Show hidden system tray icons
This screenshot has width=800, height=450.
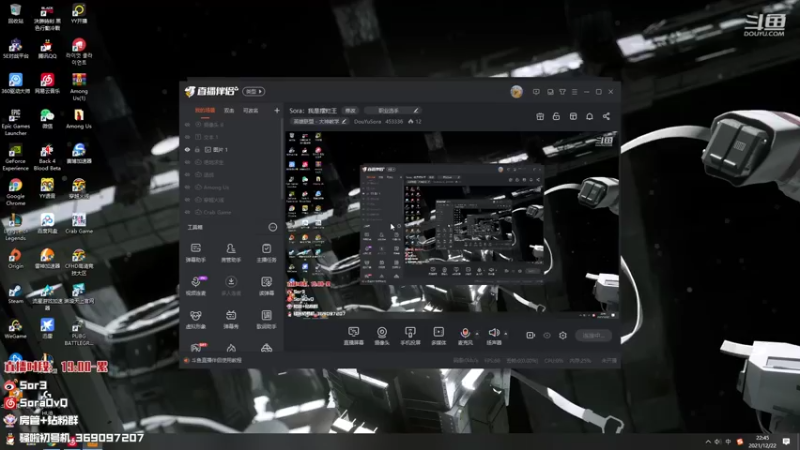[x=708, y=441]
